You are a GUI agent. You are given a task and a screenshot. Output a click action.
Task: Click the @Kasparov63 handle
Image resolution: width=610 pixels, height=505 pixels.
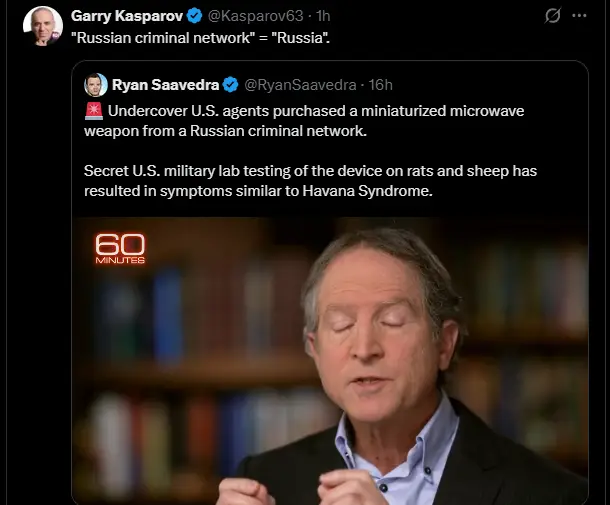tap(255, 16)
